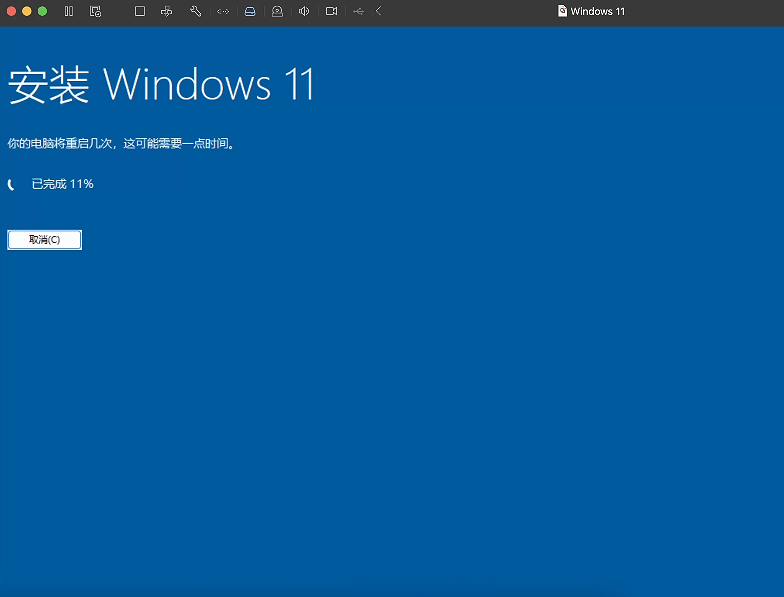Close the VM window red button
Viewport: 784px width, 597px height.
tap(12, 11)
